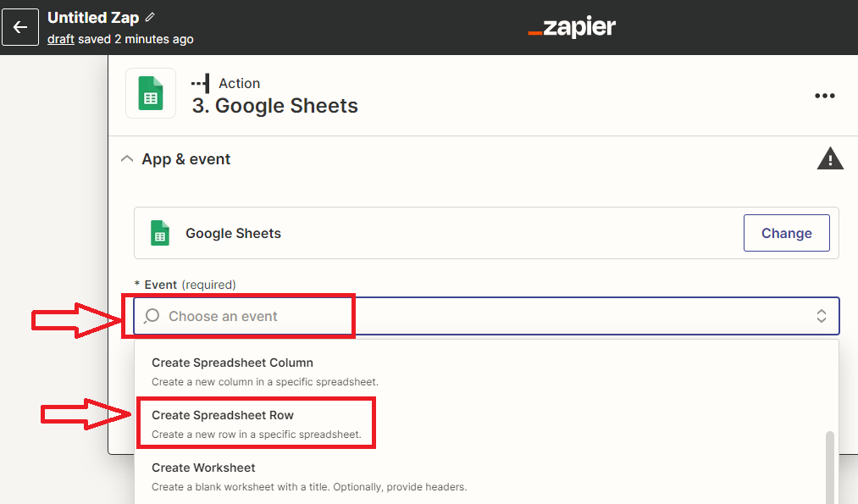The width and height of the screenshot is (858, 504).
Task: Click the Untitled Zap title text
Action: click(93, 18)
